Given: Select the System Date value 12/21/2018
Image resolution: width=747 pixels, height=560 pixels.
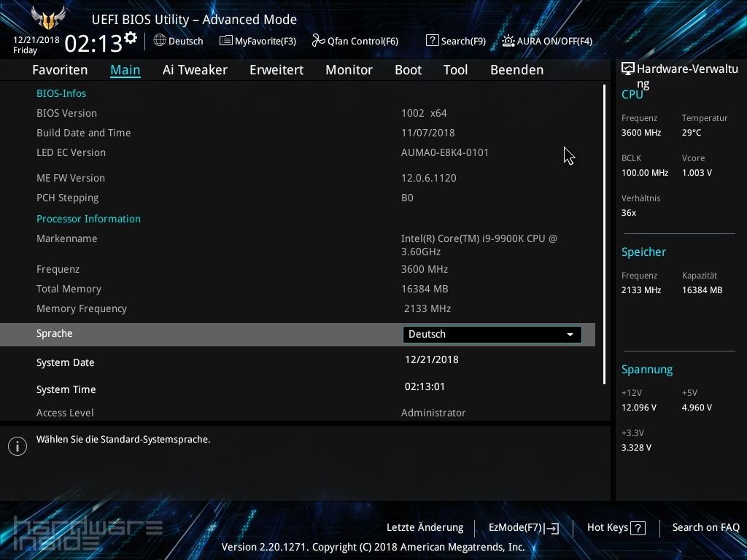Looking at the screenshot, I should [x=432, y=360].
